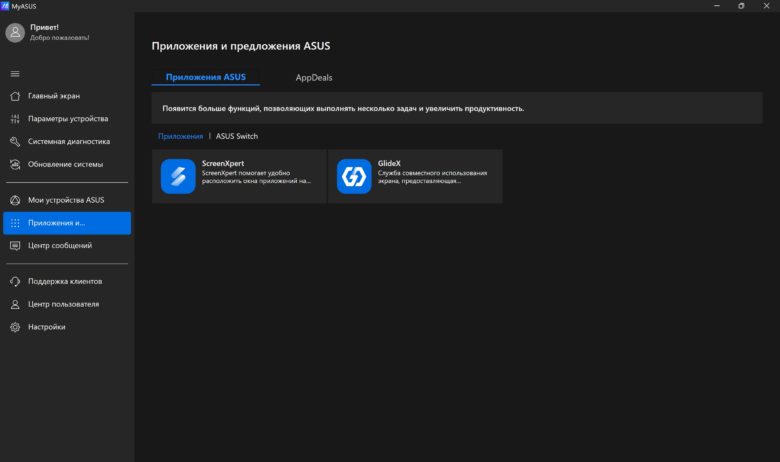Screen dimensions: 780x462
Task: Click the sliders icon beside Параметры устройства
Action: point(15,119)
